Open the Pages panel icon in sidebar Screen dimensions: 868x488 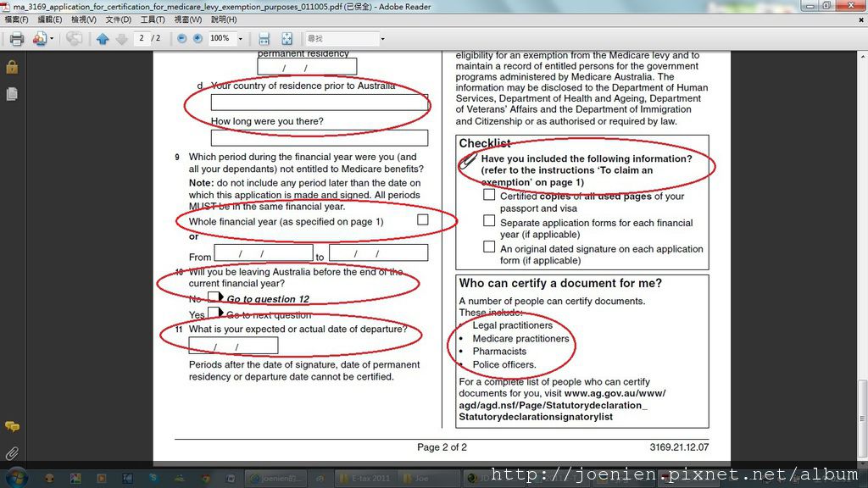tap(12, 94)
